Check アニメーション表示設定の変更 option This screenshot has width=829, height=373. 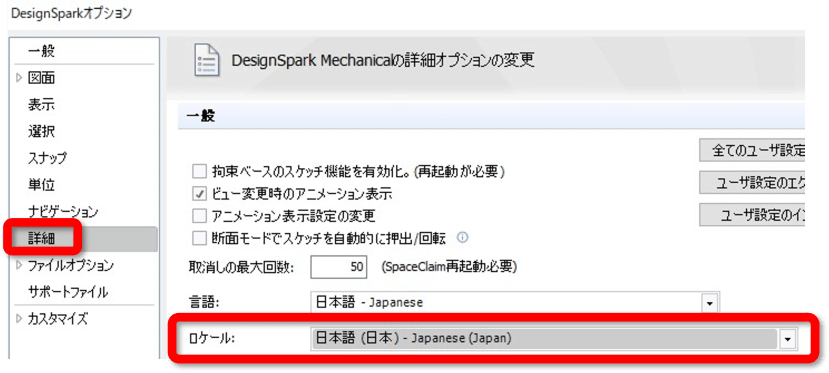[x=199, y=216]
